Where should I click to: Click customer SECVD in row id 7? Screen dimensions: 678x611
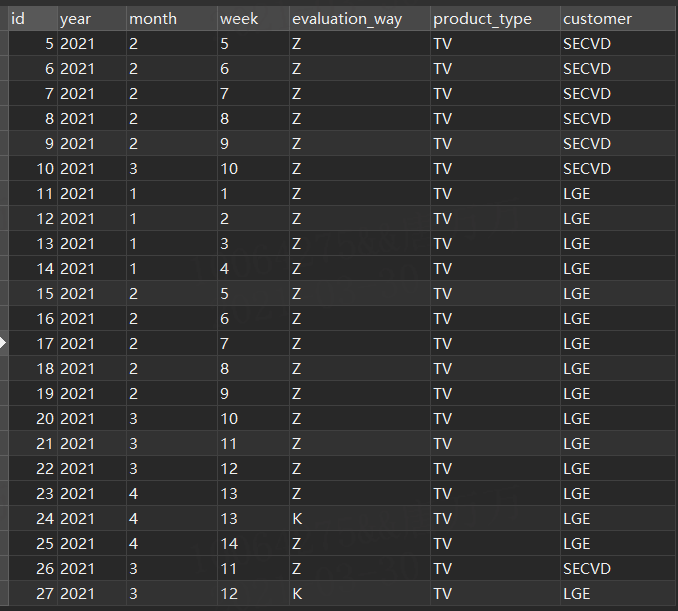tap(618, 93)
